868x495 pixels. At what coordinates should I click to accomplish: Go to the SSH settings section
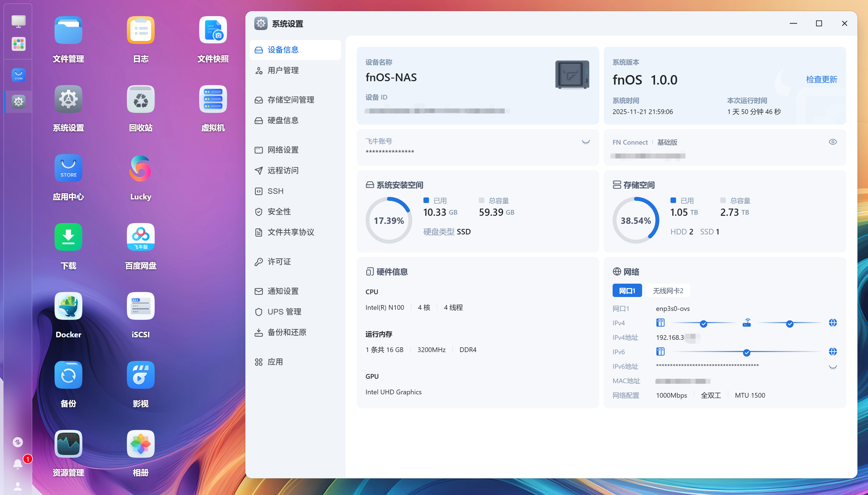coord(275,191)
